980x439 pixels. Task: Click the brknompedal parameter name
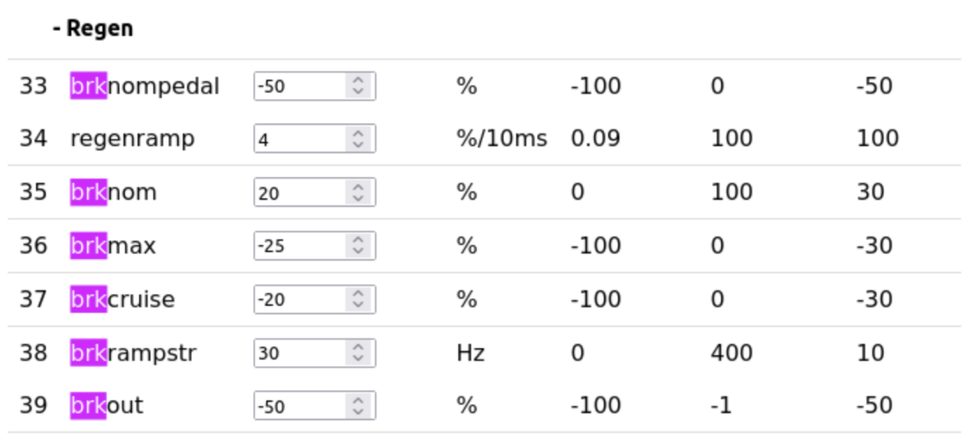(x=145, y=86)
